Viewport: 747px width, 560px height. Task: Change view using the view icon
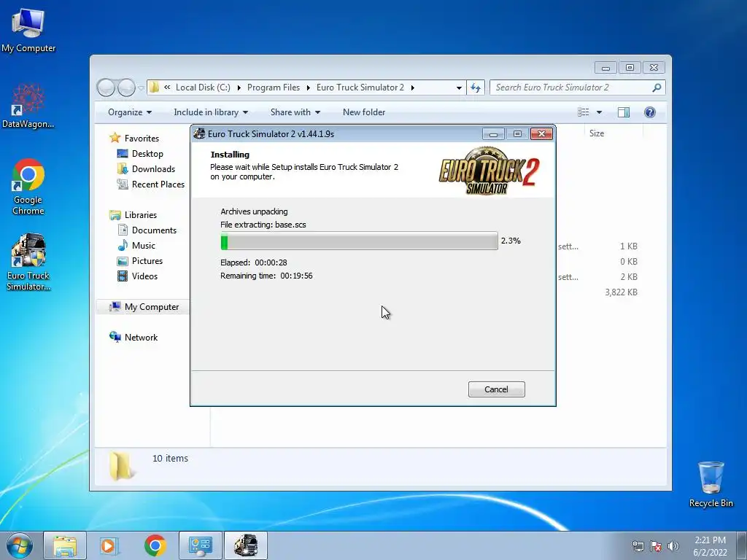583,112
